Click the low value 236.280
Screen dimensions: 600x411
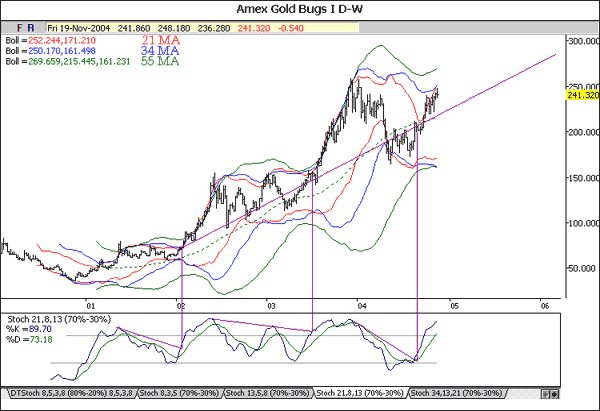tap(214, 28)
